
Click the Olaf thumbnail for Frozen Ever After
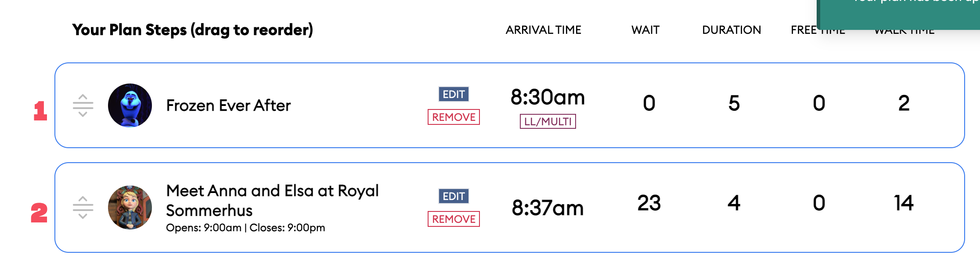(130, 106)
